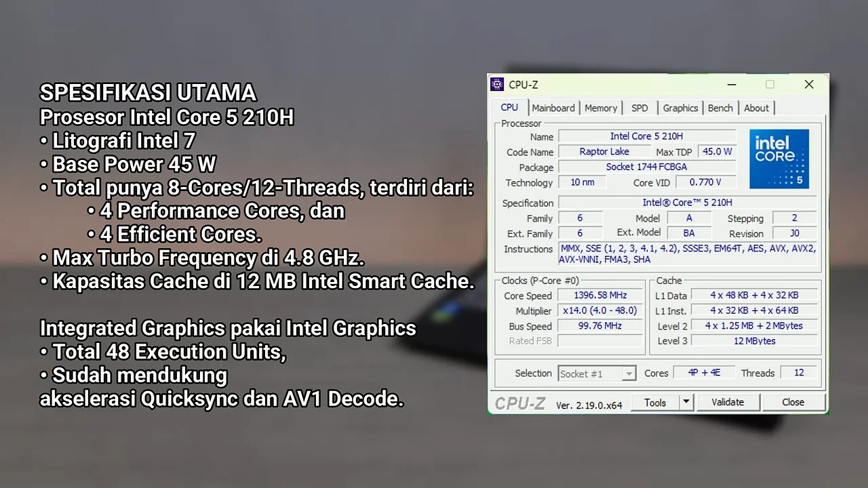Click the empty Rated FSB field

coord(600,341)
